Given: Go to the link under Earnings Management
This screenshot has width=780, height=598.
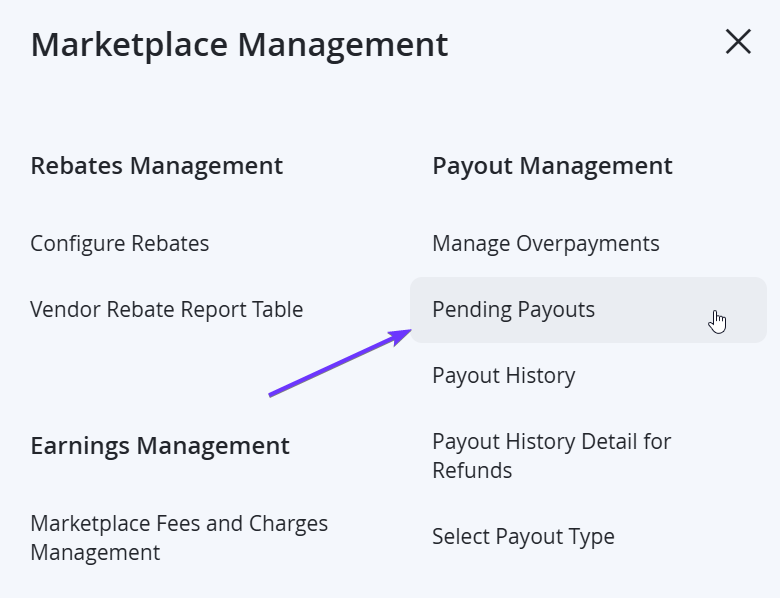Looking at the screenshot, I should [x=179, y=538].
